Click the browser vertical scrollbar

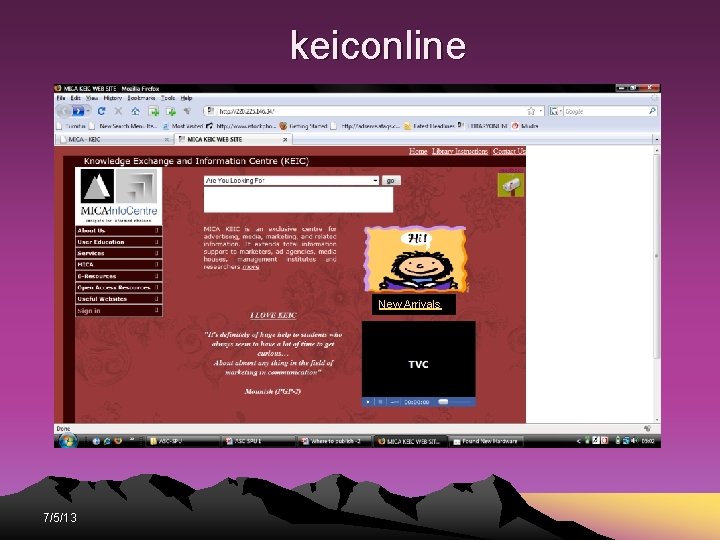[657, 255]
